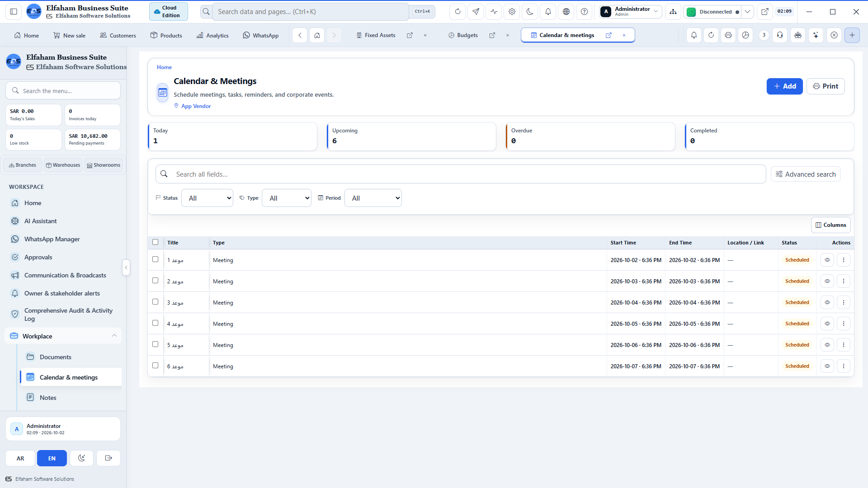
Task: Click the refresh icon in top bar
Action: (x=458, y=12)
